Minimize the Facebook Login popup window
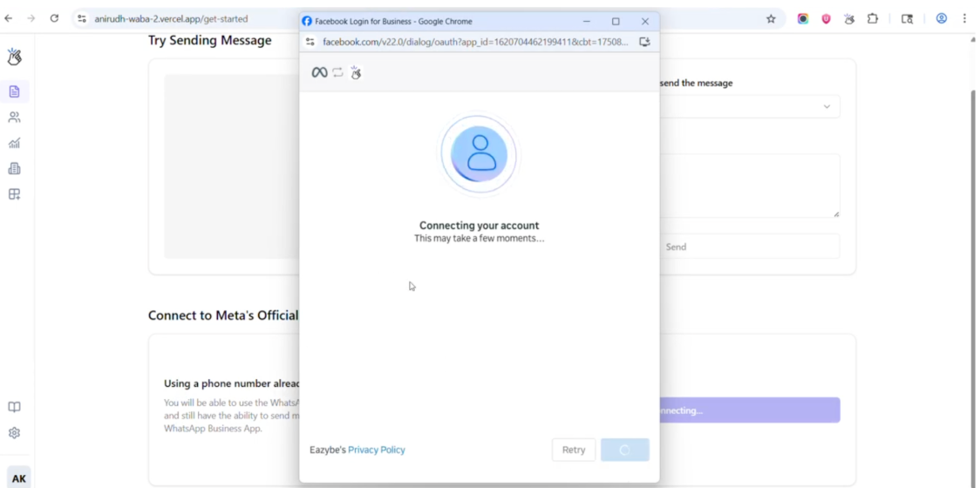This screenshot has height=488, width=980. [587, 21]
